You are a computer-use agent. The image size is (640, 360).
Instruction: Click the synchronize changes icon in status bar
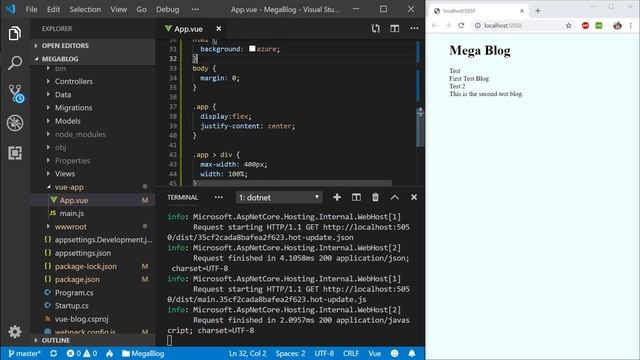pyautogui.click(x=53, y=353)
